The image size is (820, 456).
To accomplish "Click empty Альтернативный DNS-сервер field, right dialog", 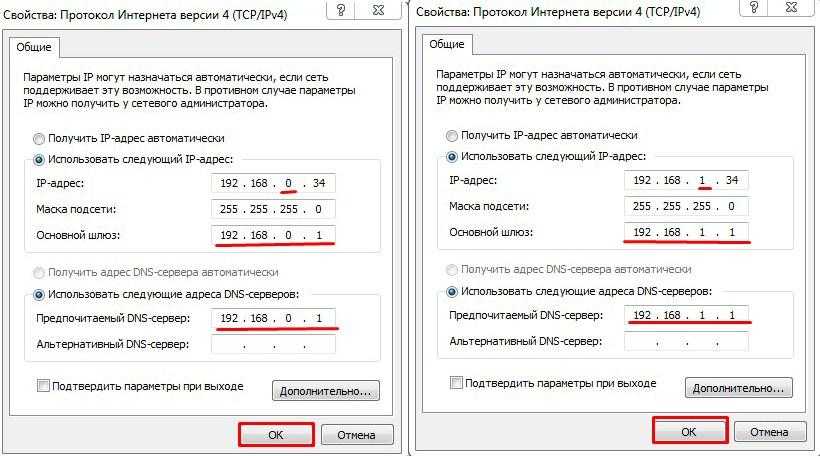I will [687, 341].
